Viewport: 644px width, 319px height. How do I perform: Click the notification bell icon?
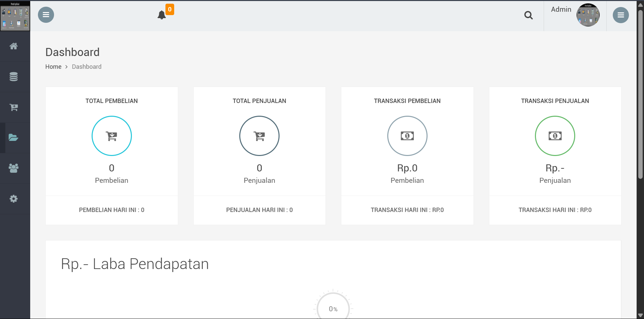[162, 15]
